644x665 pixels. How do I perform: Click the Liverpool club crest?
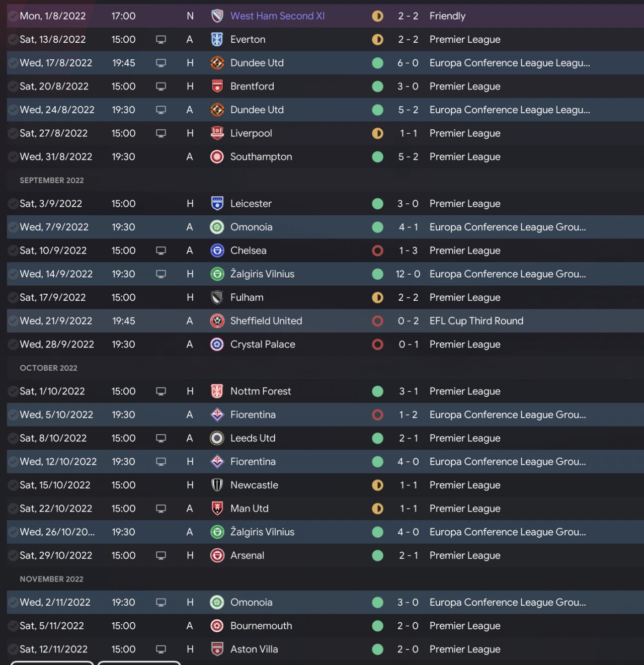point(217,133)
